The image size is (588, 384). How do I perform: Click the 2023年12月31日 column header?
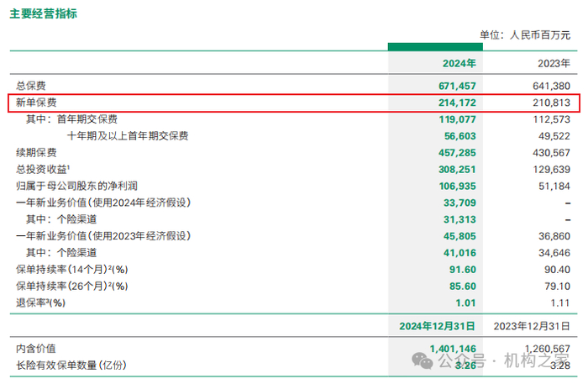click(x=532, y=326)
